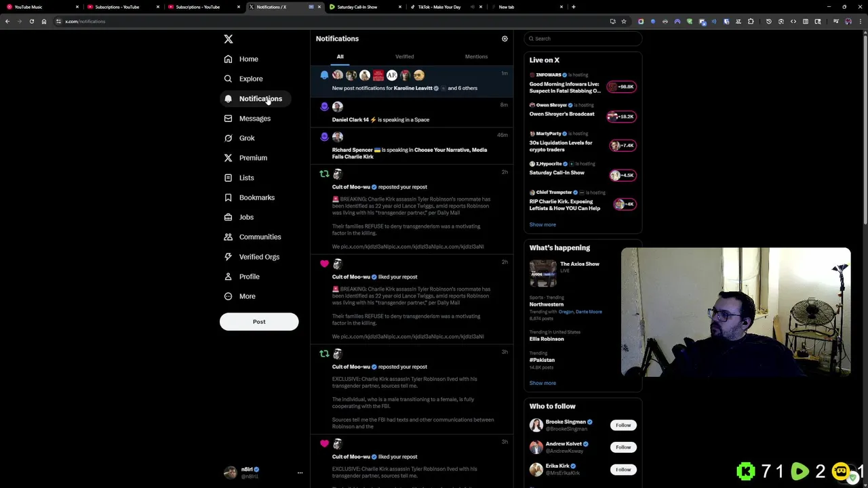868x488 pixels.
Task: Click the Oregon trending link under Northwestern
Action: (x=566, y=312)
